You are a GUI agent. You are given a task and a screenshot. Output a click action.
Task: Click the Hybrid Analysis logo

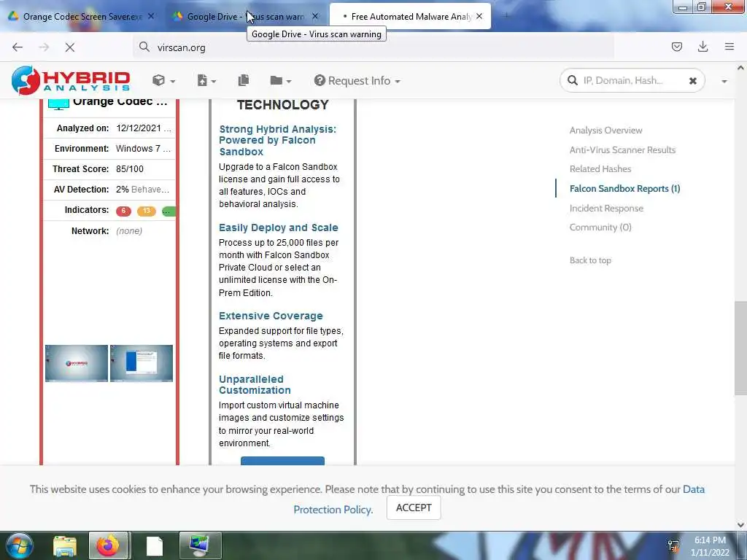click(x=71, y=80)
